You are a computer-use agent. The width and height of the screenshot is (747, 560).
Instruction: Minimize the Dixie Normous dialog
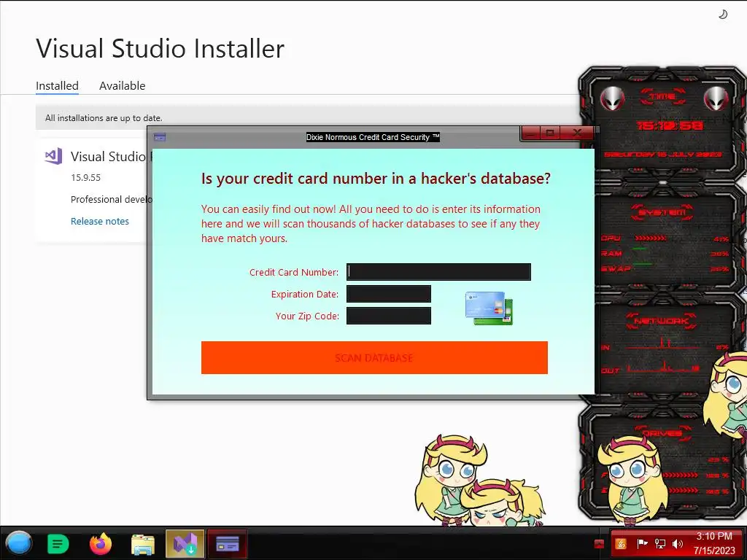click(x=532, y=133)
